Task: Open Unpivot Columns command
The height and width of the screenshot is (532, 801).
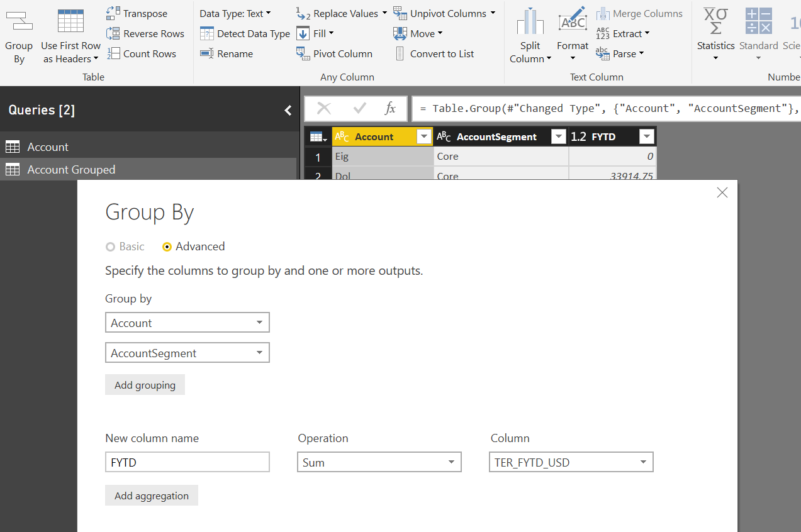Action: pos(444,13)
